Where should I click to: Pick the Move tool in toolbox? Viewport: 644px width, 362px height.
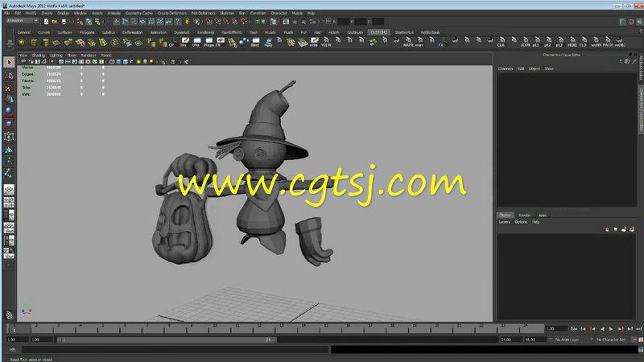(x=9, y=100)
